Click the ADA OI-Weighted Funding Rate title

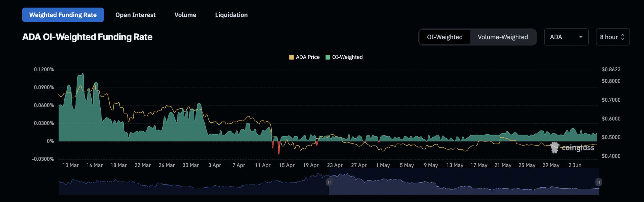tap(87, 37)
